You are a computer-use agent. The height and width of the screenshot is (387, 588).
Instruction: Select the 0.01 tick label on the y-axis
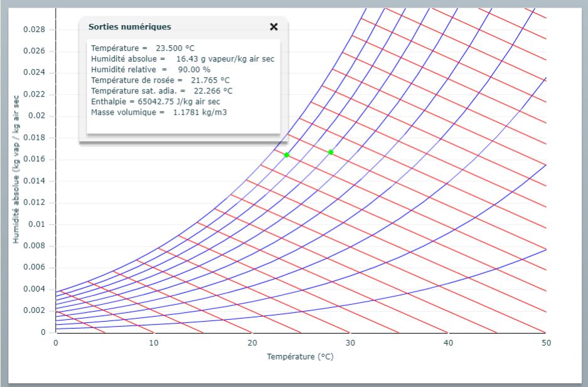[39, 224]
